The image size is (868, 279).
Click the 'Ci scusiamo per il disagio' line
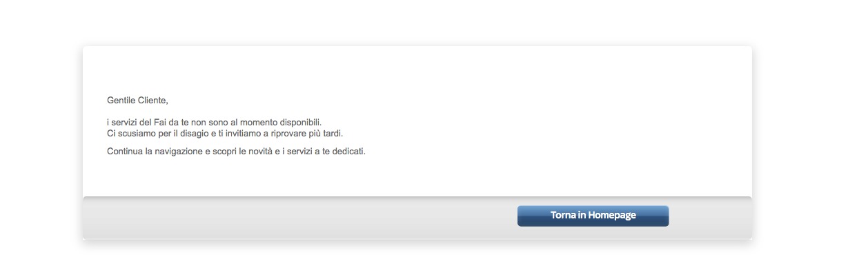pyautogui.click(x=225, y=133)
